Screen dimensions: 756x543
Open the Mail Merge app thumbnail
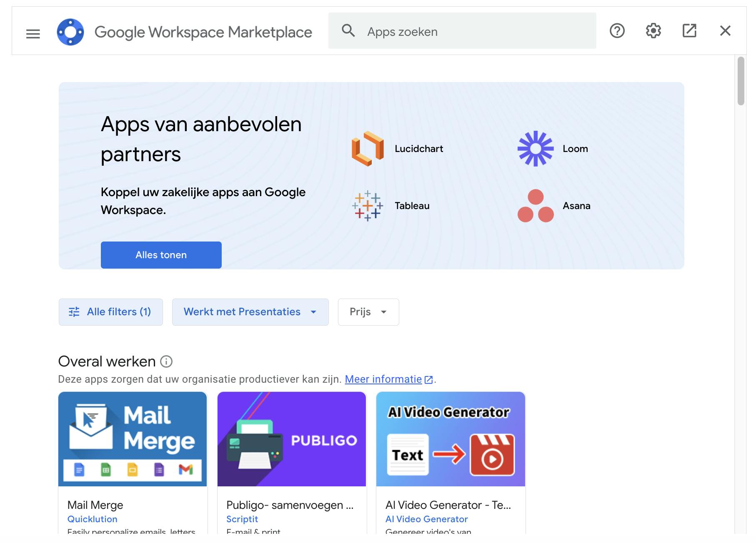point(133,439)
